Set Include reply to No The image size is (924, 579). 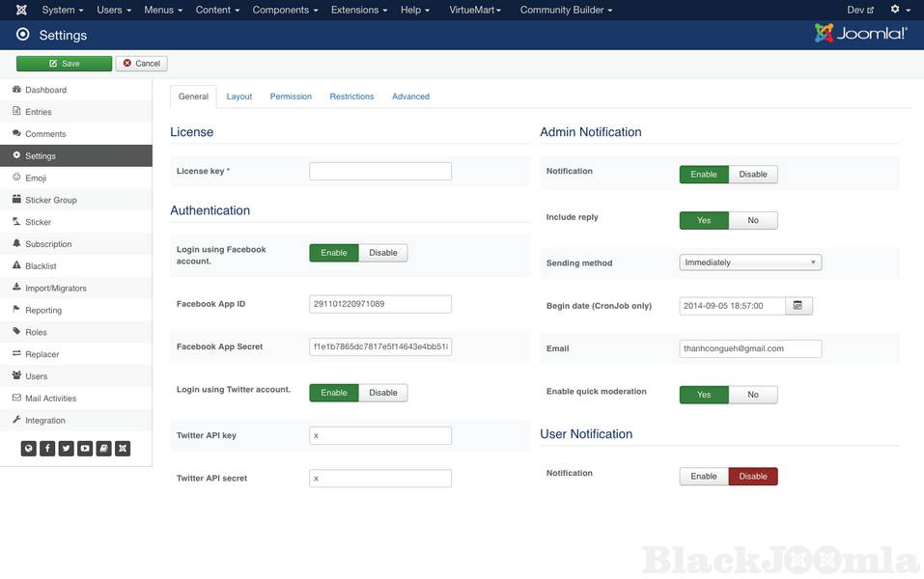pyautogui.click(x=753, y=220)
